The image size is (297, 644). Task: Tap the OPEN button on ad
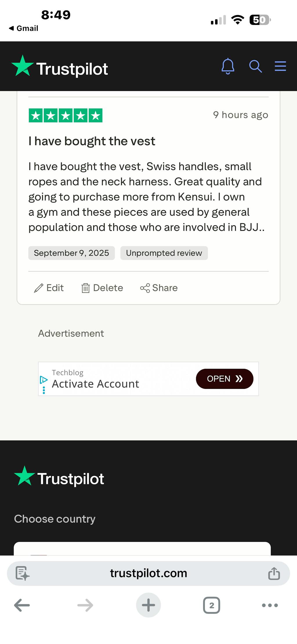[x=224, y=379]
